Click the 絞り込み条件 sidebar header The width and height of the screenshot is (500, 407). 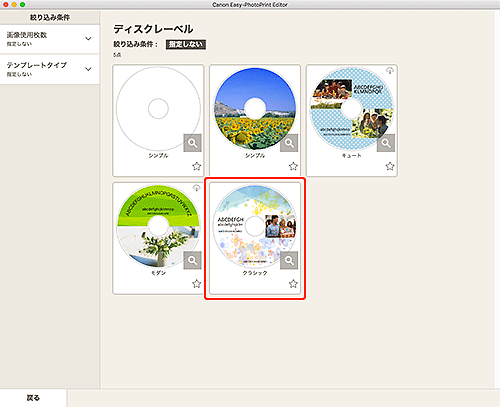[x=50, y=17]
